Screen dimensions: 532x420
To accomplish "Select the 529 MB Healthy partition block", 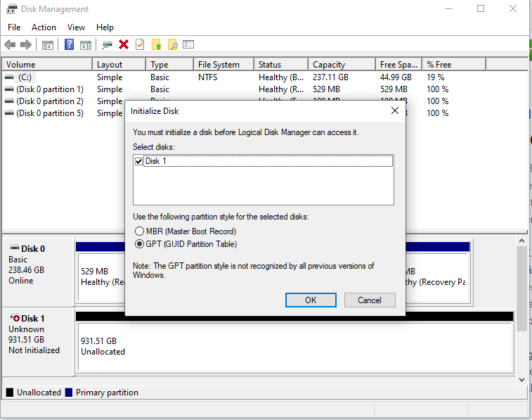I will pos(102,276).
